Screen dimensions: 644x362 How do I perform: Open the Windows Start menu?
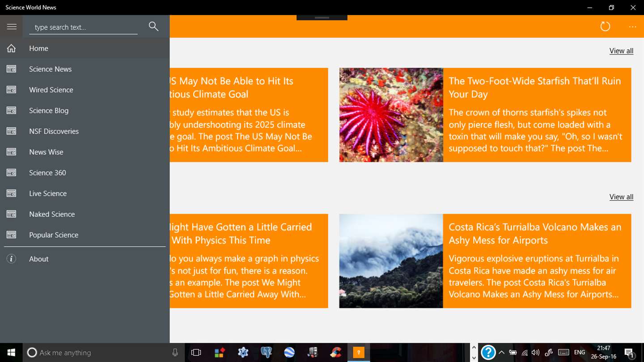point(11,353)
